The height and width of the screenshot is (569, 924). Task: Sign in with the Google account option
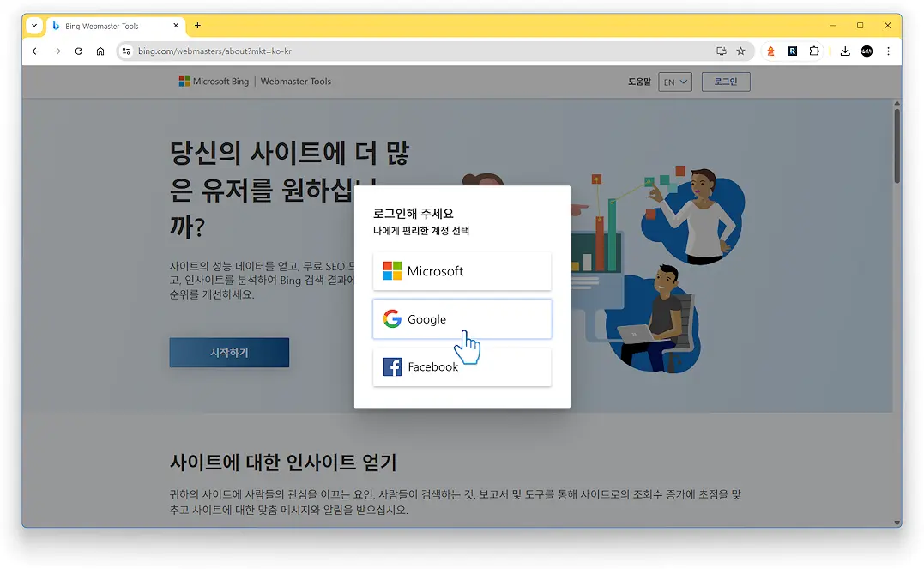tap(462, 318)
